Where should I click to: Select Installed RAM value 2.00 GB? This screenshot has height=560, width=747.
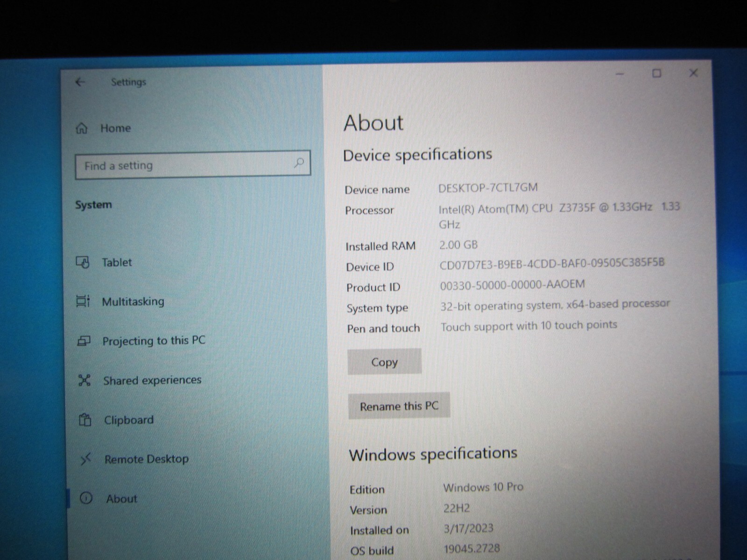458,245
